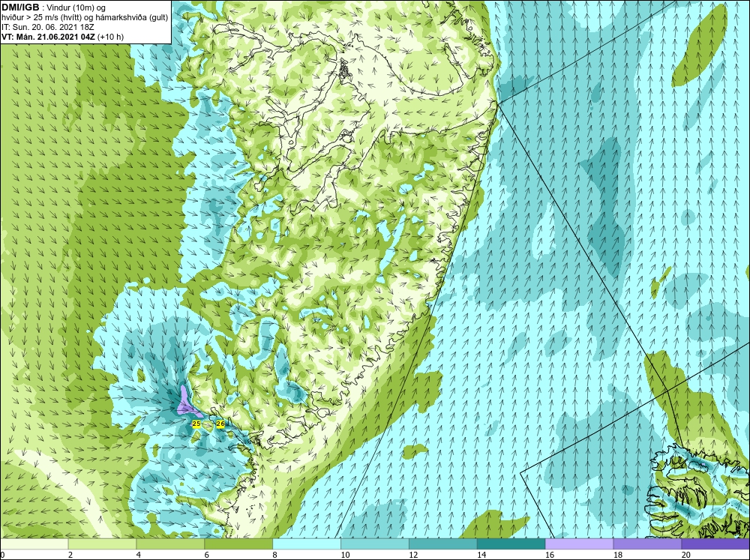Pick the 8–10 m/s light cyan legend swatch
750x560 pixels.
tap(307, 544)
